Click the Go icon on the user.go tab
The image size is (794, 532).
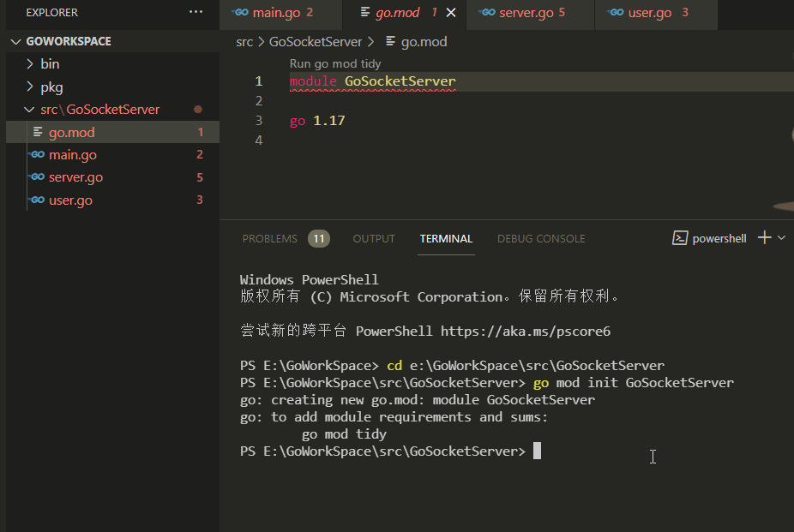[616, 12]
